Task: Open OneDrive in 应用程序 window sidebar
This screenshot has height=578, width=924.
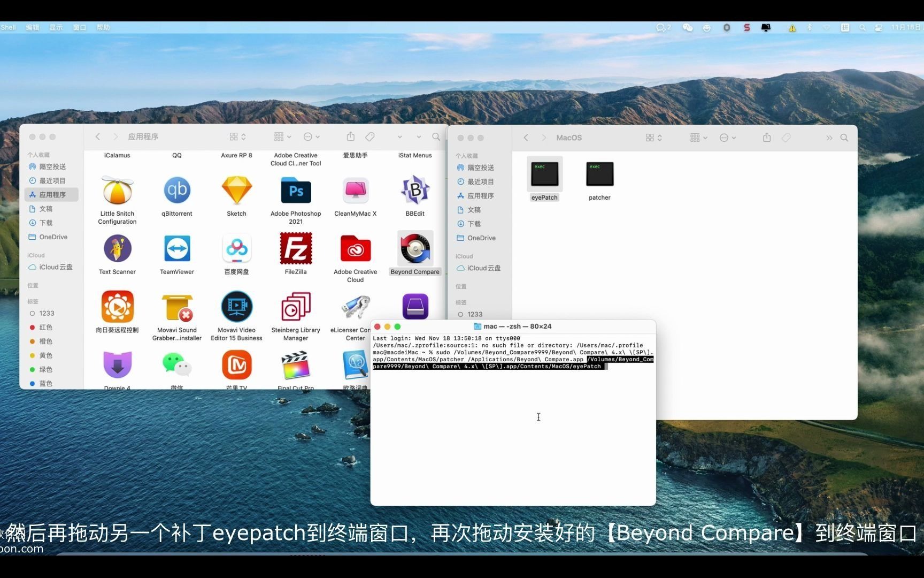Action: pos(52,237)
